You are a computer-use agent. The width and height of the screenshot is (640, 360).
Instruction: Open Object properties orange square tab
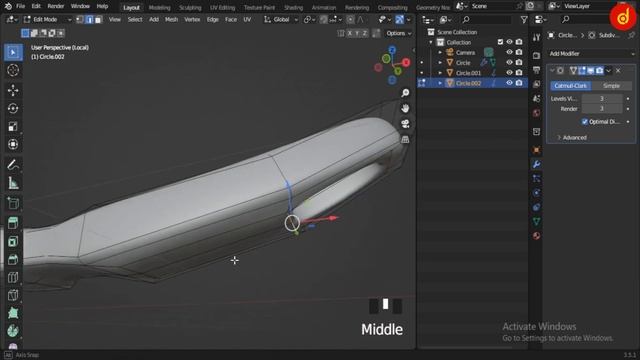click(x=536, y=150)
